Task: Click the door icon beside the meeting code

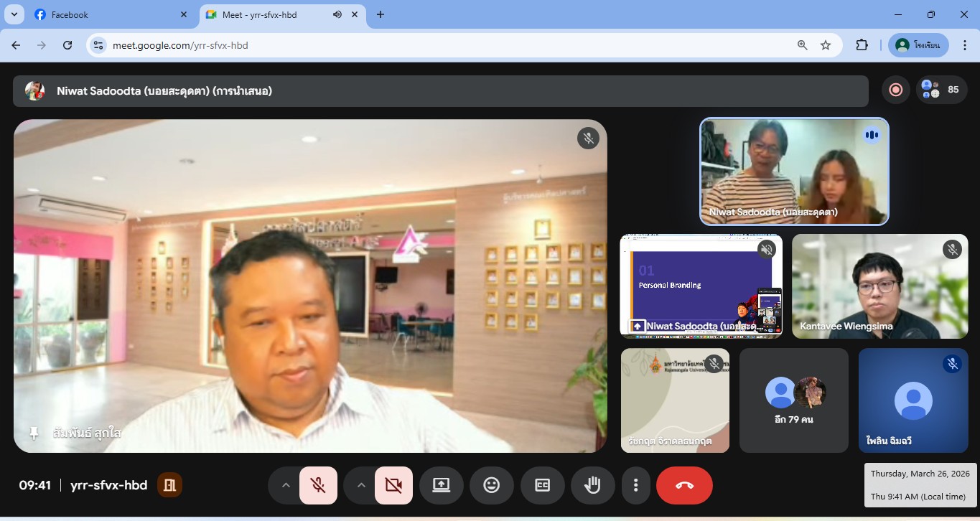Action: coord(170,485)
